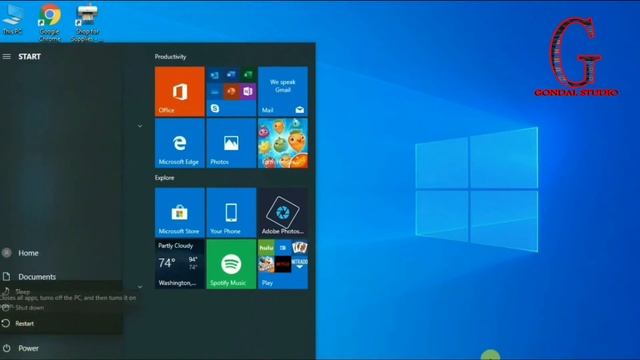This screenshot has height=360, width=640.
Task: Open Spotify Music tile
Action: tap(231, 264)
